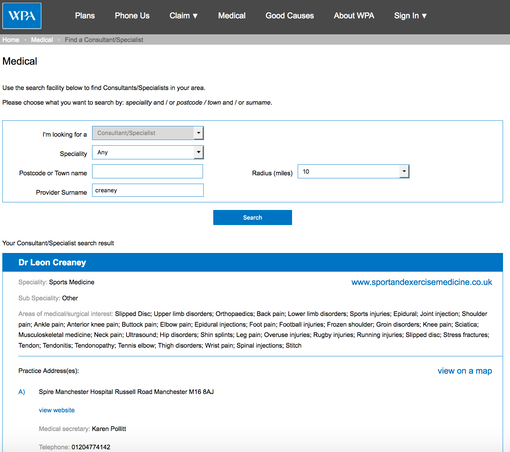510x452 pixels.
Task: Expand the Sign In dropdown menu
Action: tap(410, 16)
